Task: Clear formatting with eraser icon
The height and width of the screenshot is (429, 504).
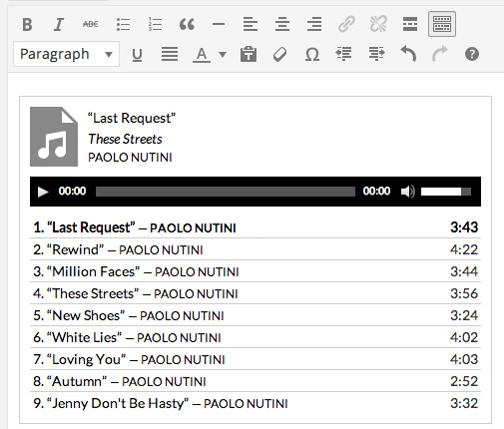Action: coord(279,54)
